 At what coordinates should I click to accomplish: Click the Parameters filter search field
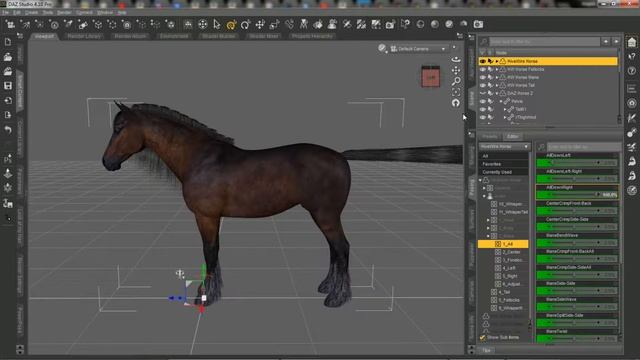pos(583,147)
